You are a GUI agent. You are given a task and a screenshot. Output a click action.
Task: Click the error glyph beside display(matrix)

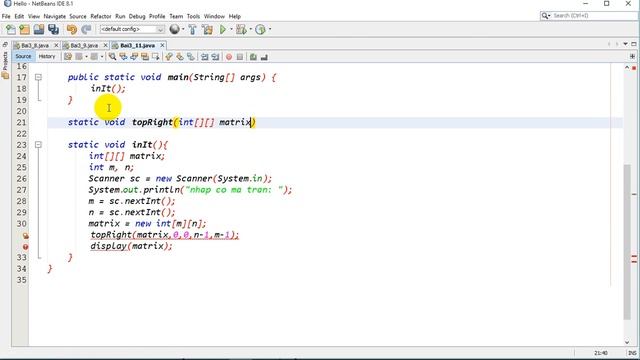click(25, 247)
